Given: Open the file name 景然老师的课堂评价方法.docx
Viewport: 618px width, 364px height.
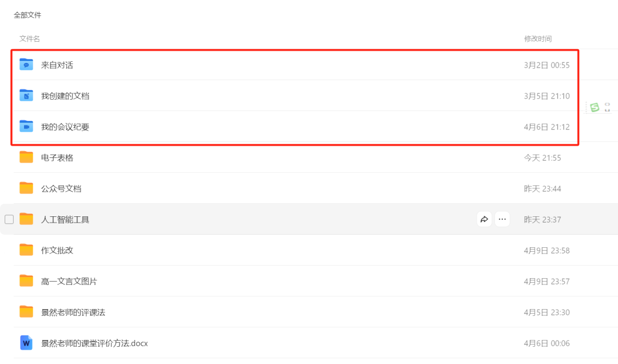Looking at the screenshot, I should pyautogui.click(x=94, y=343).
